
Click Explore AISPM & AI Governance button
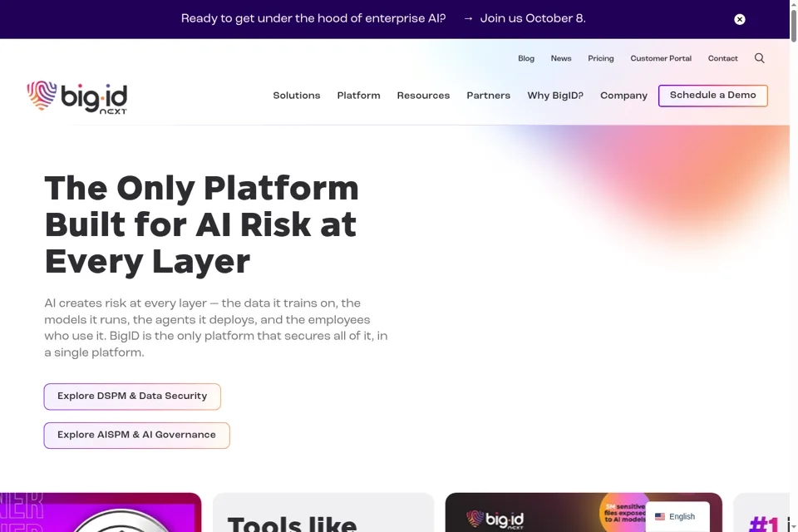pyautogui.click(x=136, y=436)
